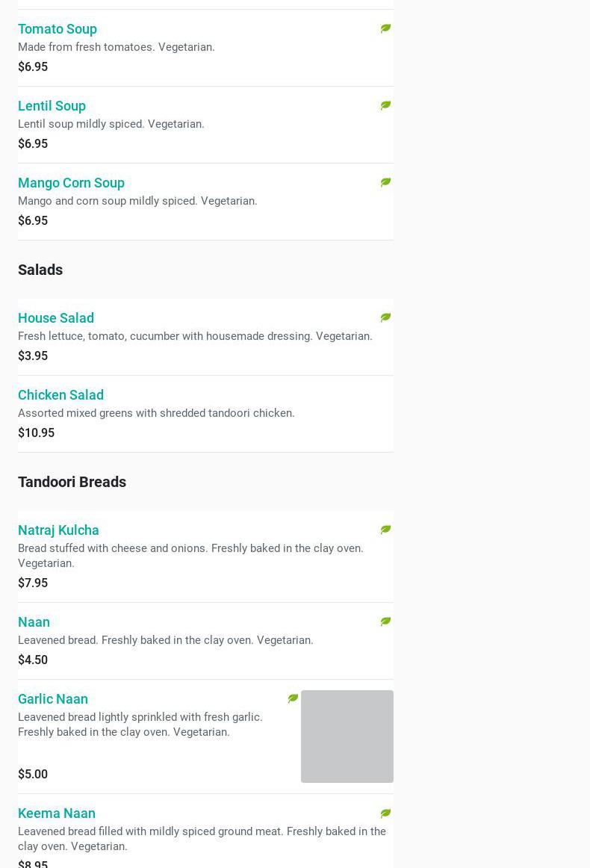This screenshot has width=590, height=868.
Task: Open the Keema Naan item
Action: click(57, 813)
